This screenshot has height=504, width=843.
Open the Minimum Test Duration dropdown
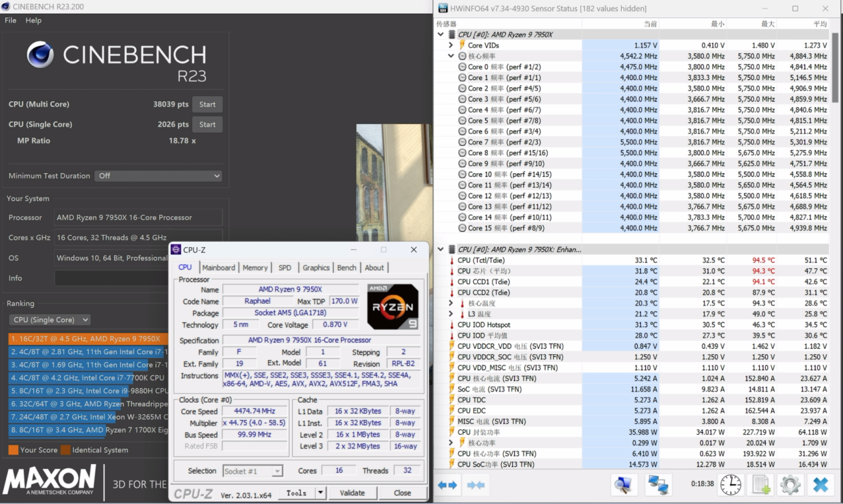click(158, 176)
